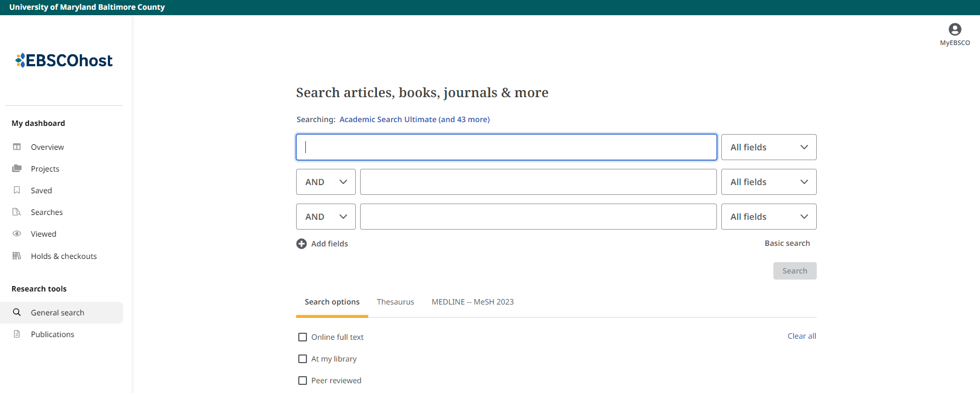Screen dimensions: 980x393
Task: Click the EBSCOhost logo
Action: tap(64, 60)
